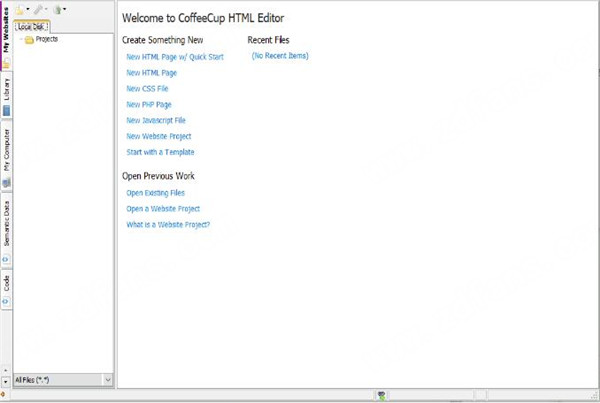This screenshot has height=403, width=600.
Task: Create a New PHP Page
Action: [x=149, y=104]
